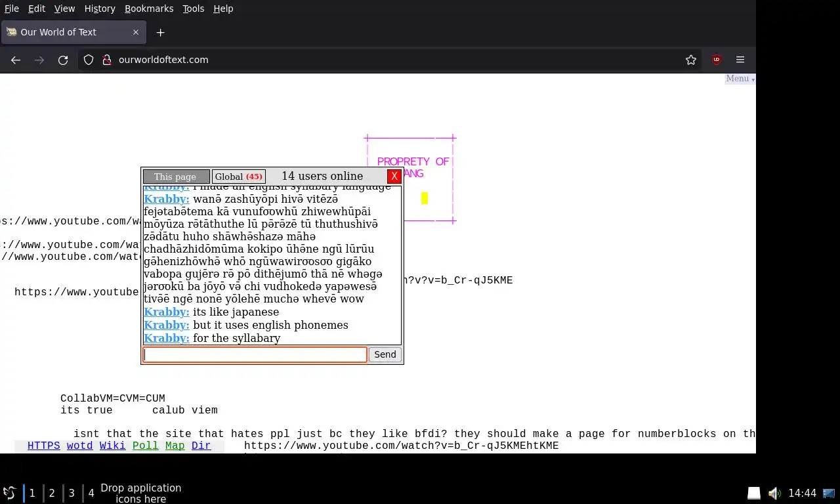Click Krabby username before 'wanē zashūyōpi'
The image size is (840, 504).
tap(167, 199)
